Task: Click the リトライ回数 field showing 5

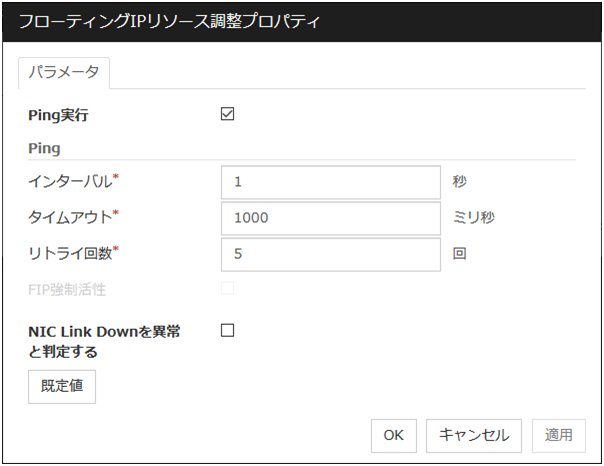Action: coord(330,254)
